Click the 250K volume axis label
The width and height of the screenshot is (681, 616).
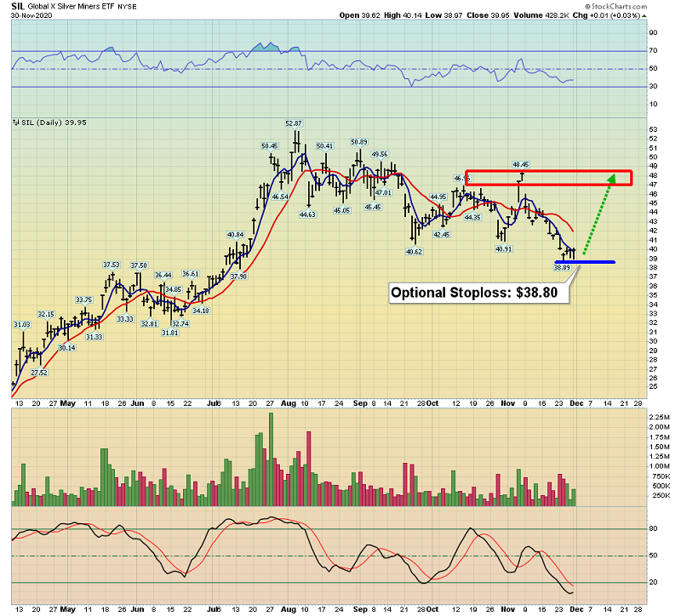[x=661, y=496]
